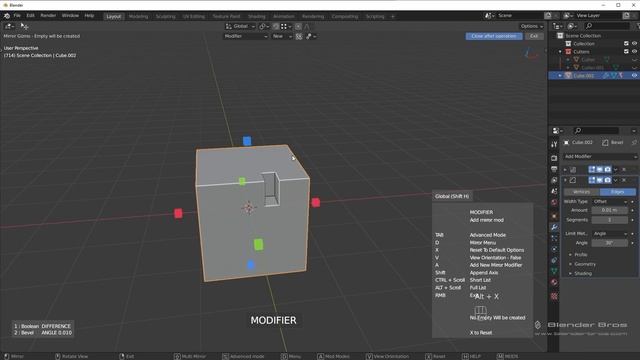Adjust the bevel Amount 0.01 m field
640x360 pixels.
pos(610,210)
